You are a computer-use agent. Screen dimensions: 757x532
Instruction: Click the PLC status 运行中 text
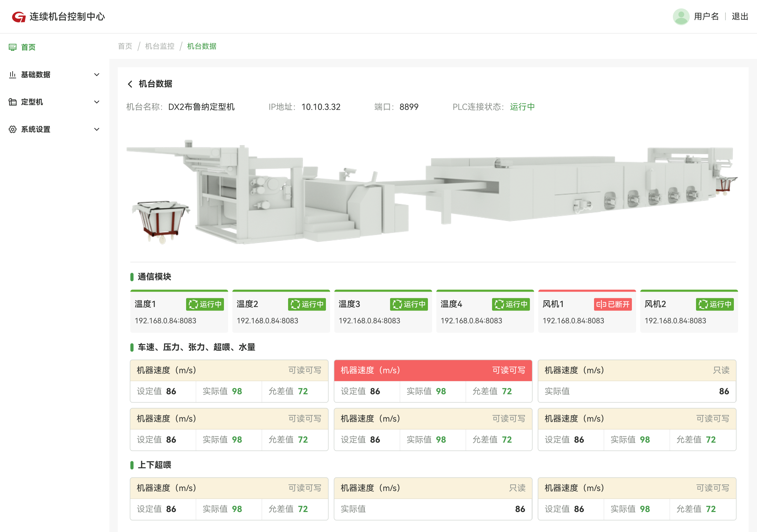[x=522, y=107]
